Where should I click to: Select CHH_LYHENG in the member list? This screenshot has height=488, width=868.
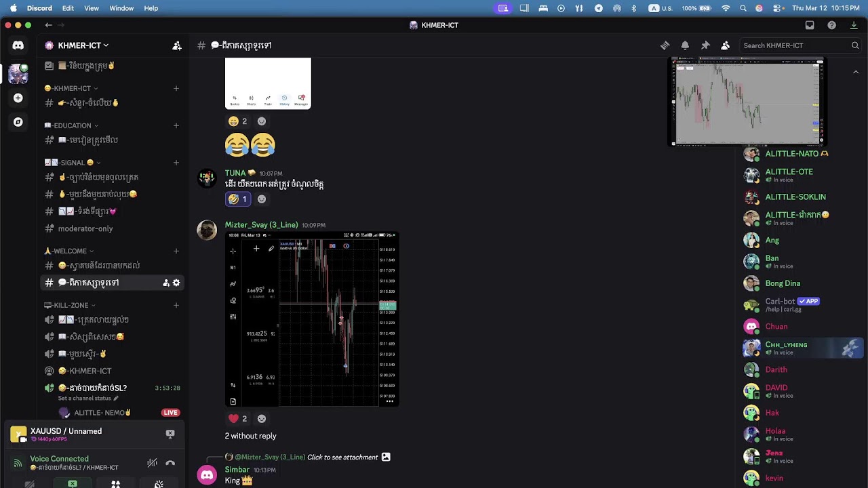click(802, 348)
